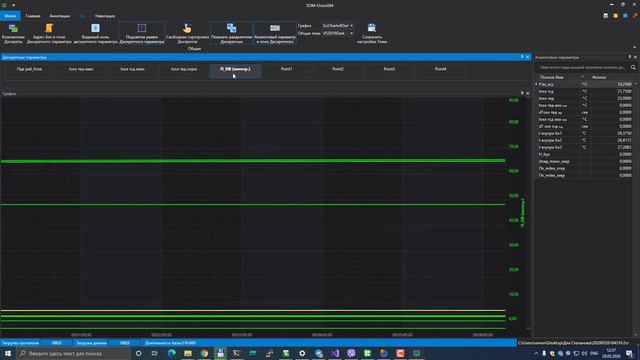This screenshot has width=640, height=360.
Task: Focus the analog parameters search field
Action: pyautogui.click(x=582, y=67)
